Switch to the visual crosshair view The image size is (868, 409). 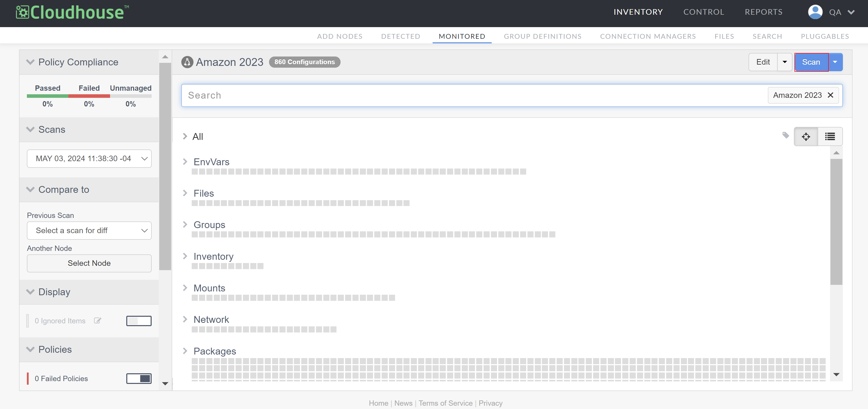point(806,137)
